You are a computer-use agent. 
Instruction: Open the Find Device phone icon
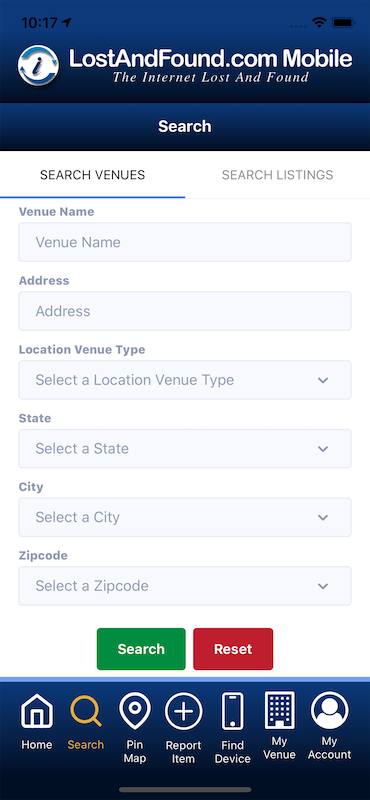pyautogui.click(x=233, y=711)
